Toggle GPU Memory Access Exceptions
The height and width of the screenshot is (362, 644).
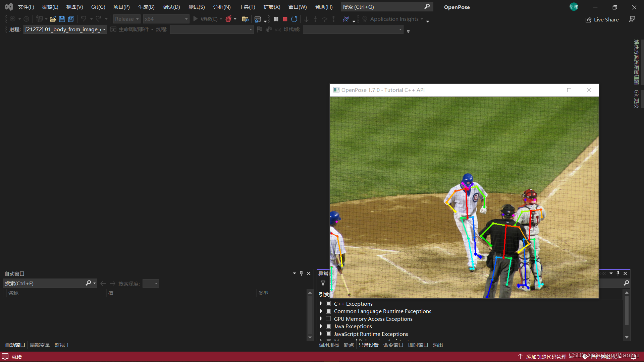click(329, 319)
